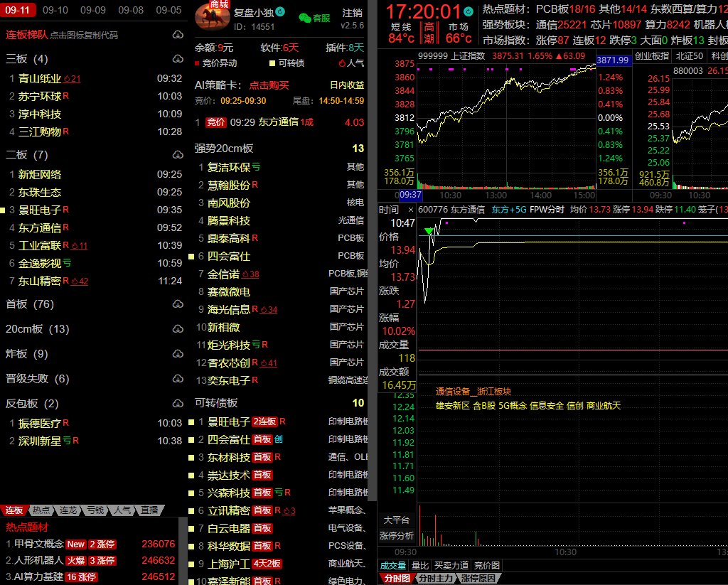Viewport: 728px width, 585px height.
Task: Toggle yellow checkbox beside 崇达技术 首板
Action: click(x=191, y=476)
